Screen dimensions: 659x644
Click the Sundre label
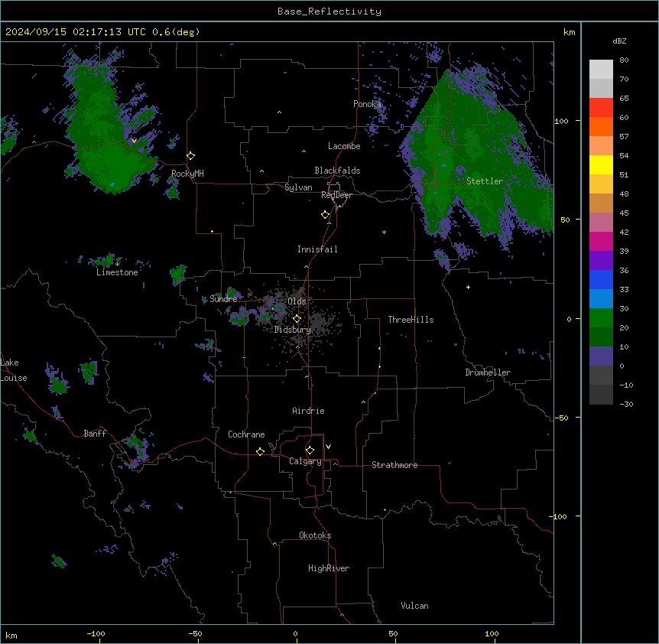coord(223,299)
